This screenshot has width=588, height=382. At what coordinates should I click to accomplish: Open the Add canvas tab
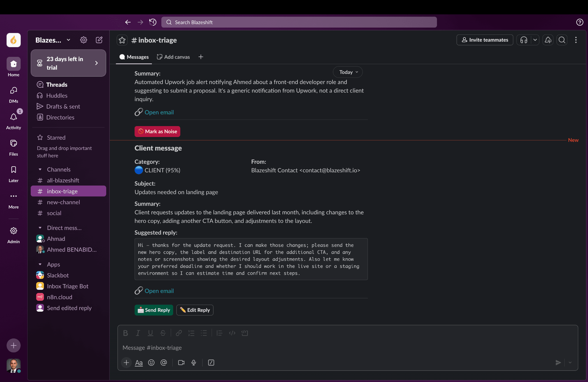click(x=173, y=57)
